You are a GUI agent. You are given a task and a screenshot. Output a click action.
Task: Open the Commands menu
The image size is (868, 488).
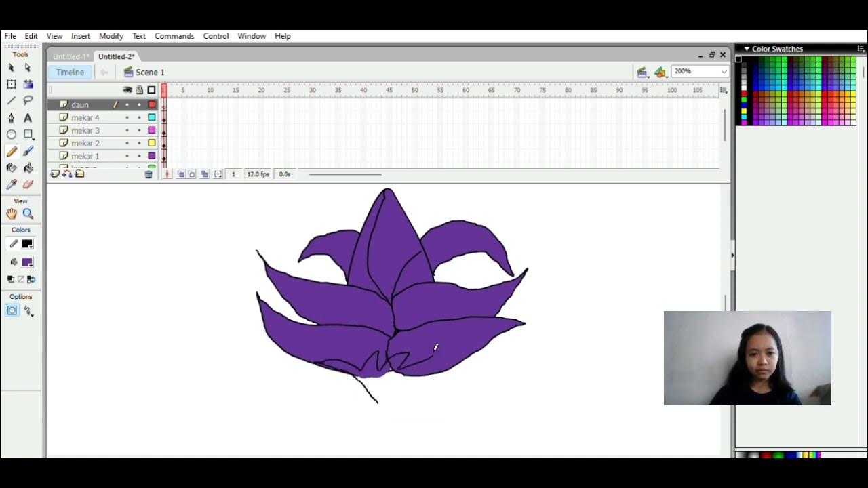(174, 36)
